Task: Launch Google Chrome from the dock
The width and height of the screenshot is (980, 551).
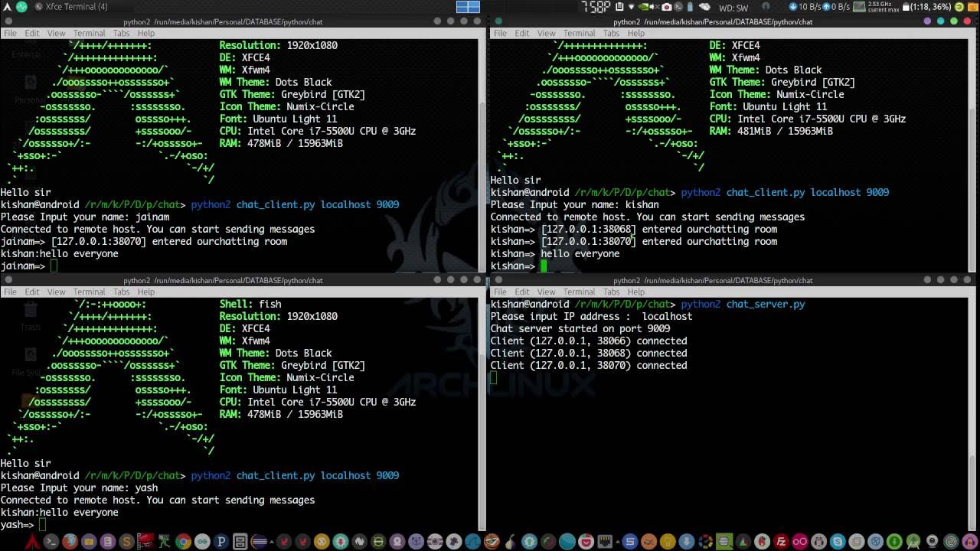Action: click(183, 542)
